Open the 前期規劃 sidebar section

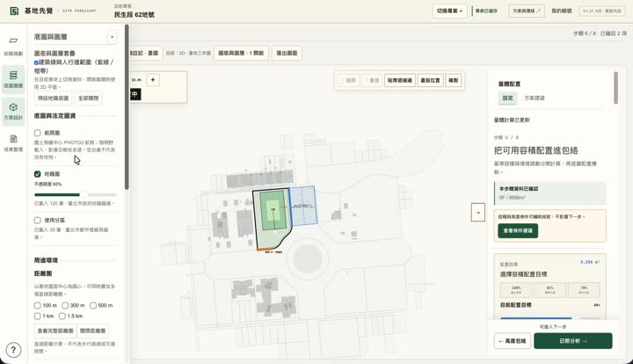[x=13, y=46]
